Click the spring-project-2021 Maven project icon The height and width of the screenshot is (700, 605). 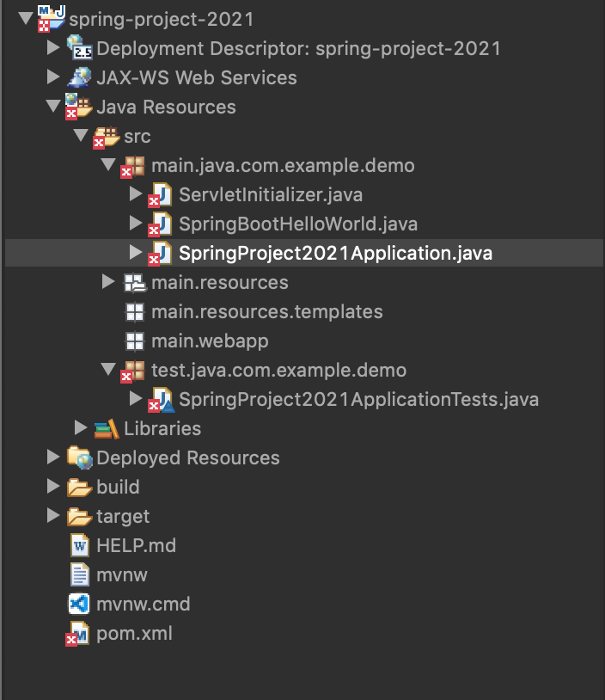pos(52,19)
